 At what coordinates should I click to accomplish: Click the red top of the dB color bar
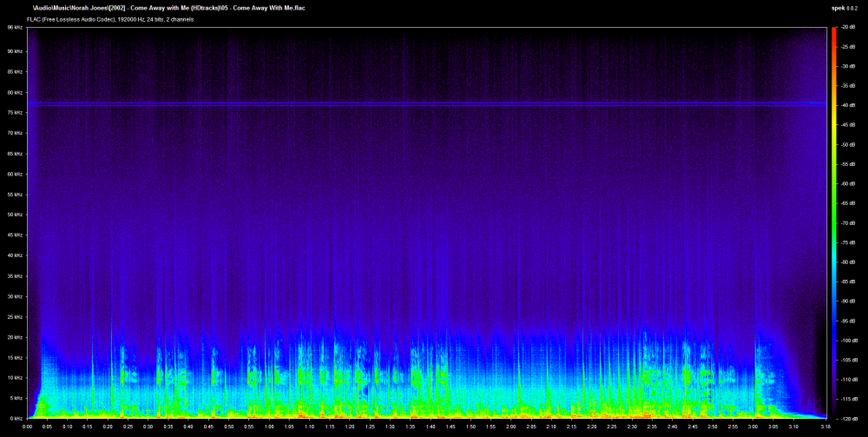click(x=833, y=32)
